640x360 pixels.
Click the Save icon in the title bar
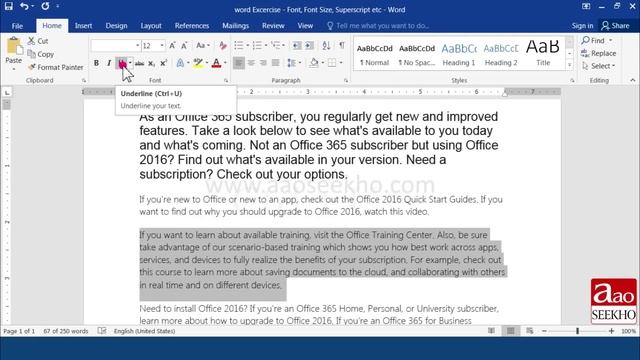coord(9,6)
